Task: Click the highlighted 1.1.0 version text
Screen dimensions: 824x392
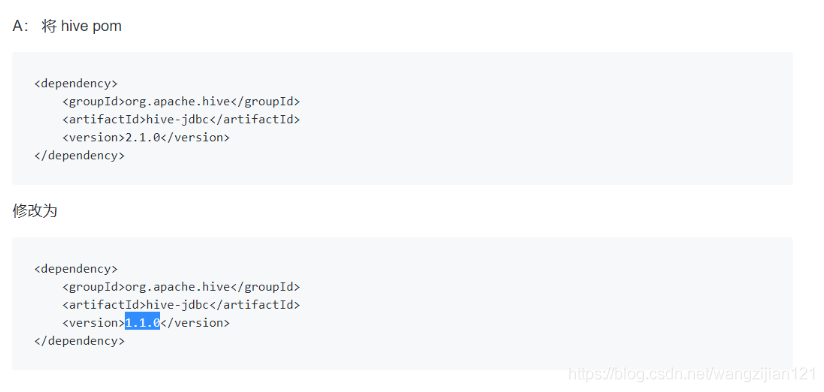Action: pos(142,323)
